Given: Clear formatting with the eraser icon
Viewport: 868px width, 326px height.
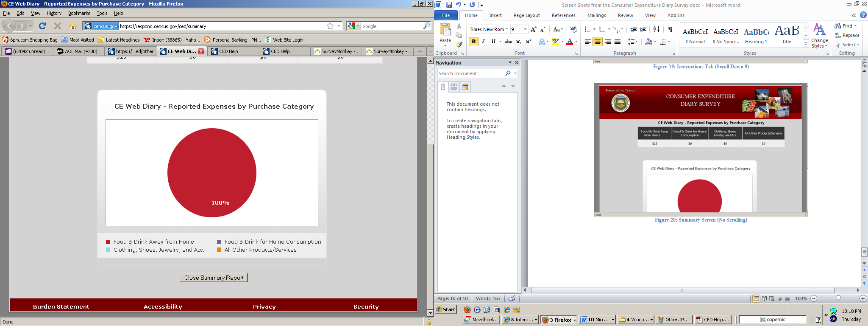Looking at the screenshot, I should [573, 29].
